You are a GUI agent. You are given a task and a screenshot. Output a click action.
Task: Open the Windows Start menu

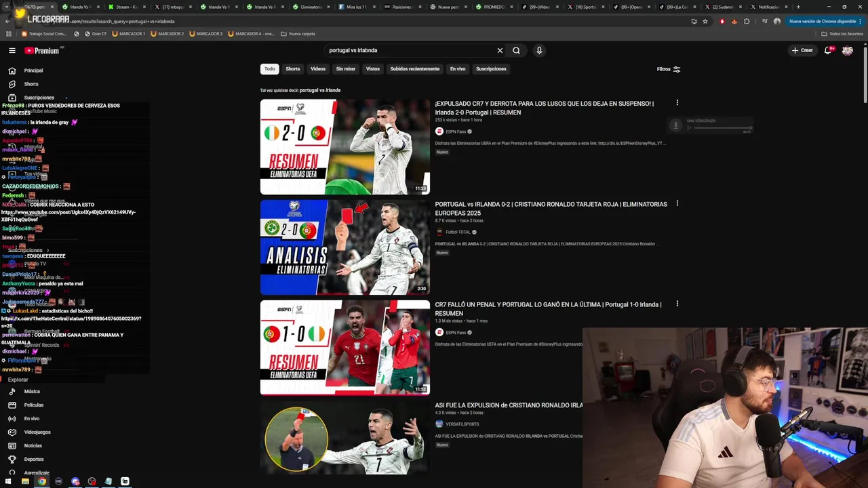(x=8, y=481)
